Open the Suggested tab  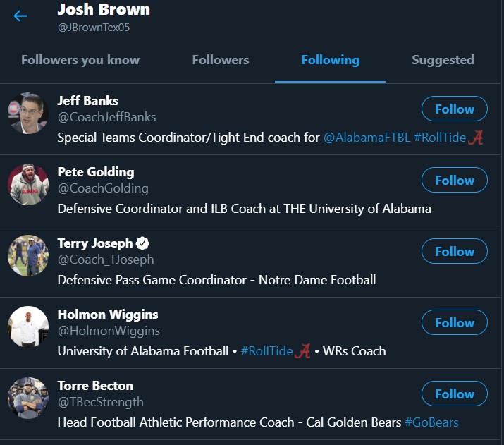pos(443,60)
